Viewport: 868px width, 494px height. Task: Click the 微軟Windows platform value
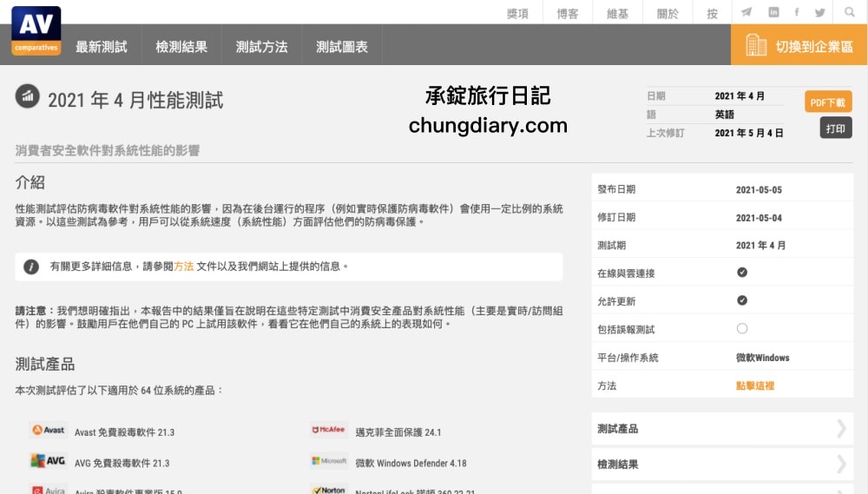tap(763, 358)
